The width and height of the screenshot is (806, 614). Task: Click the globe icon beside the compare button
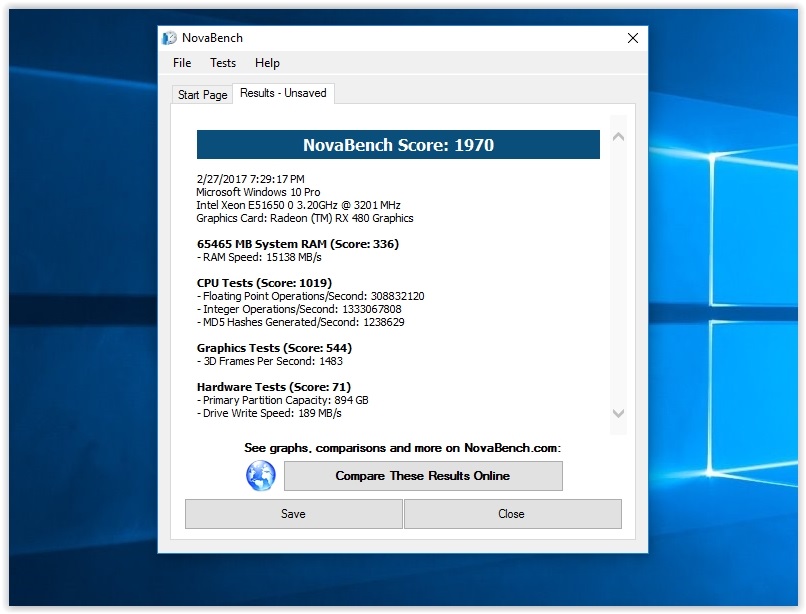click(260, 476)
